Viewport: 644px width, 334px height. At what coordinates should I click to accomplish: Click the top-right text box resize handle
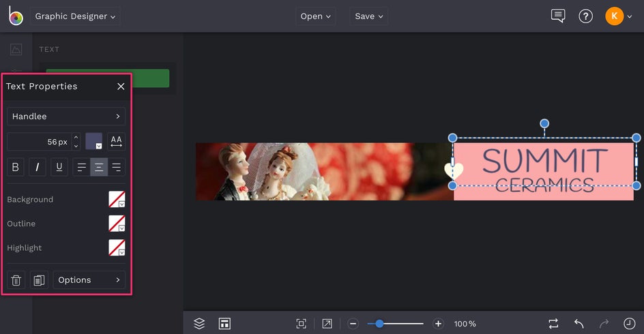(636, 138)
